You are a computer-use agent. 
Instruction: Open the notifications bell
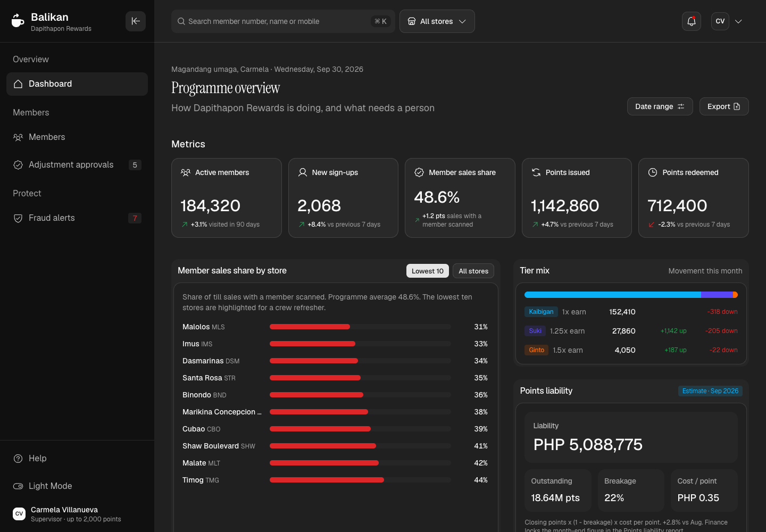(x=692, y=21)
